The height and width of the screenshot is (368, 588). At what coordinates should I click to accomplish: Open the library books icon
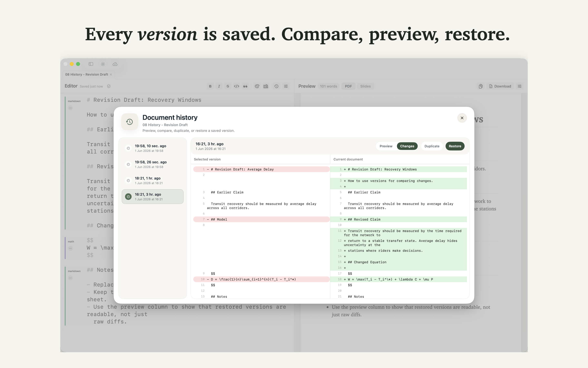(266, 86)
